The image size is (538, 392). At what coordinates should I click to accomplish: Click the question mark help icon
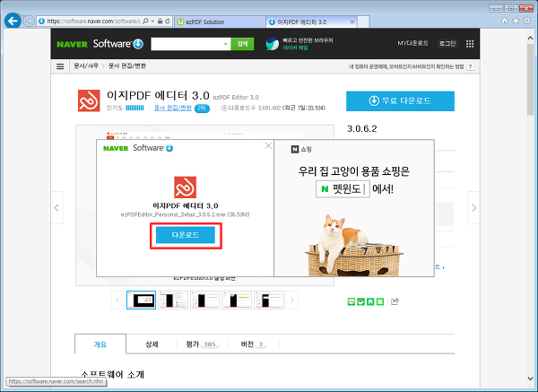471,66
